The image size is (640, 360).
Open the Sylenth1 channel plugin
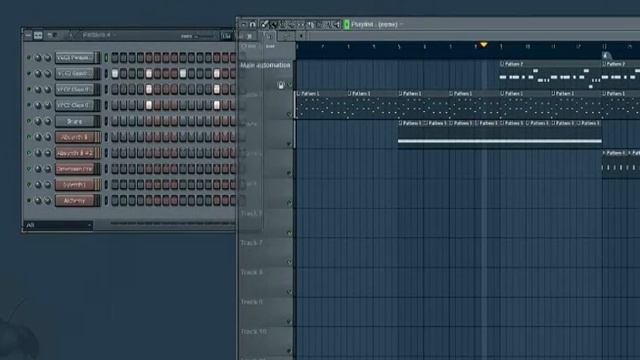tap(75, 184)
